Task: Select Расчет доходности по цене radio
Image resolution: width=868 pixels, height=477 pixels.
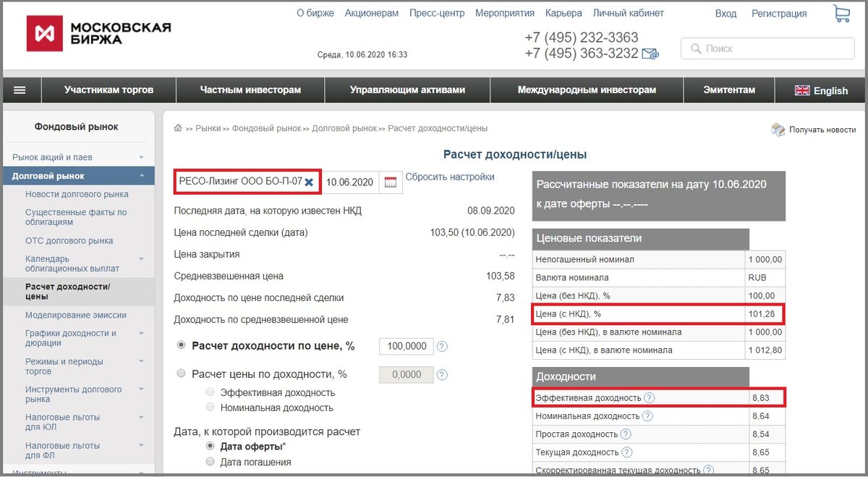Action: tap(182, 346)
